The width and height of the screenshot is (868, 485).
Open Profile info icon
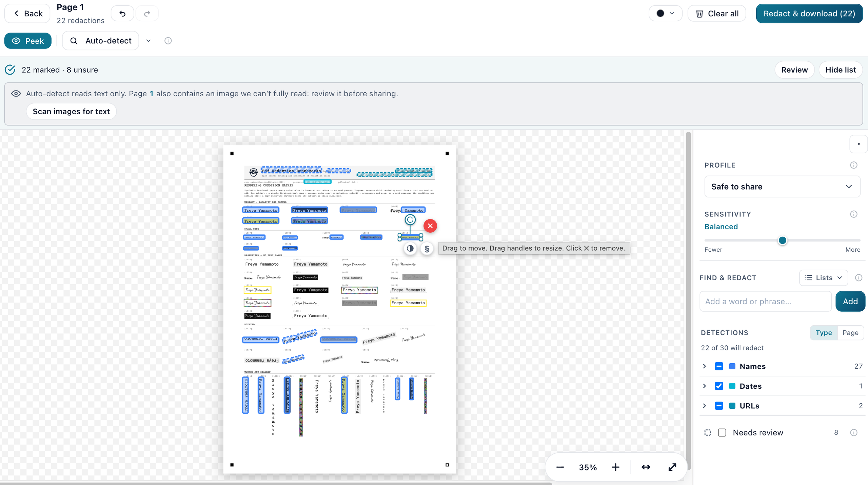(854, 165)
